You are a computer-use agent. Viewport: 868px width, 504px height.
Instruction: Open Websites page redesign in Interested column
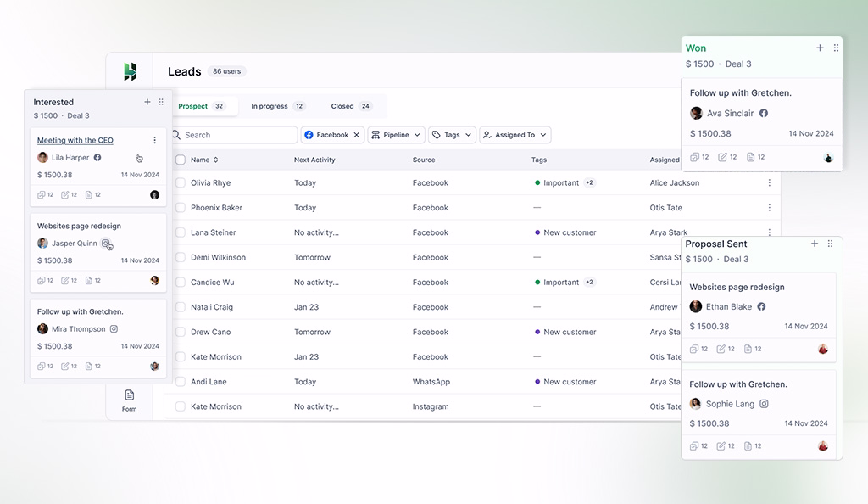pyautogui.click(x=79, y=226)
